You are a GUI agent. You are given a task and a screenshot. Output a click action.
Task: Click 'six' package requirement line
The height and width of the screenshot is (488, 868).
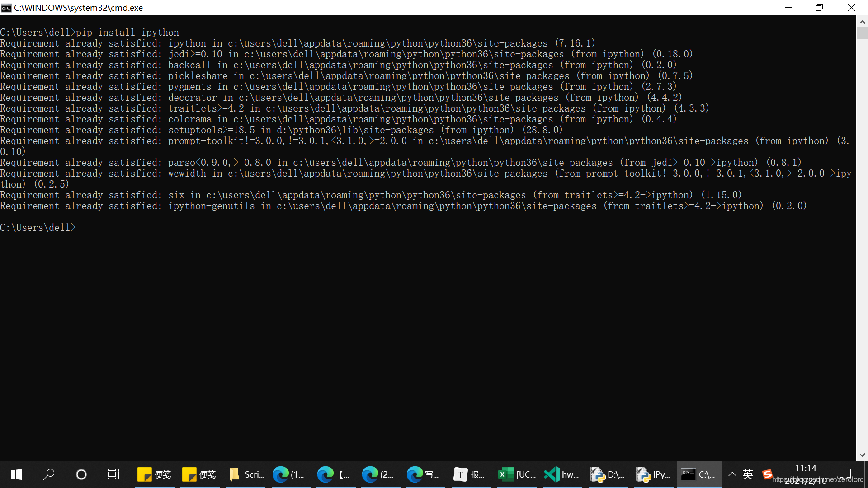pyautogui.click(x=371, y=195)
